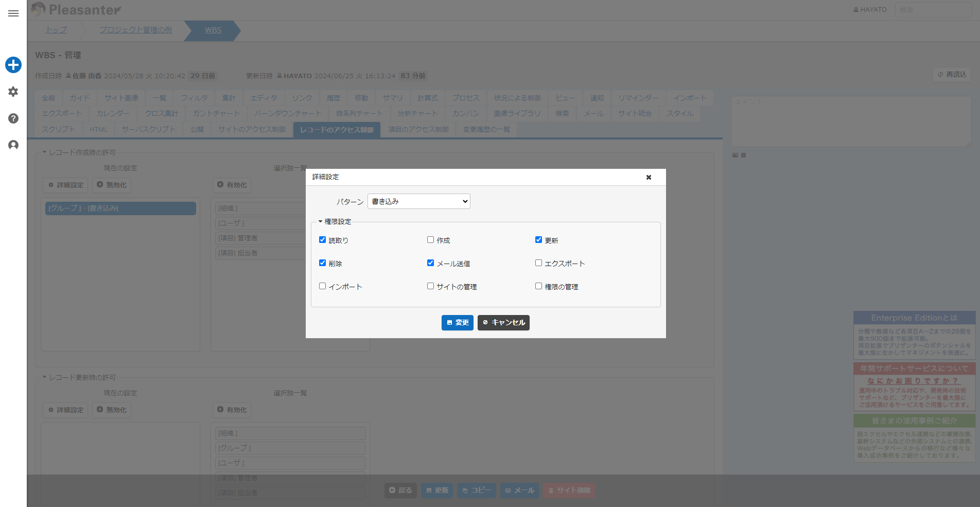Screen dimensions: 980x507
Task: Enable the インポート checkbox
Action: click(x=322, y=286)
